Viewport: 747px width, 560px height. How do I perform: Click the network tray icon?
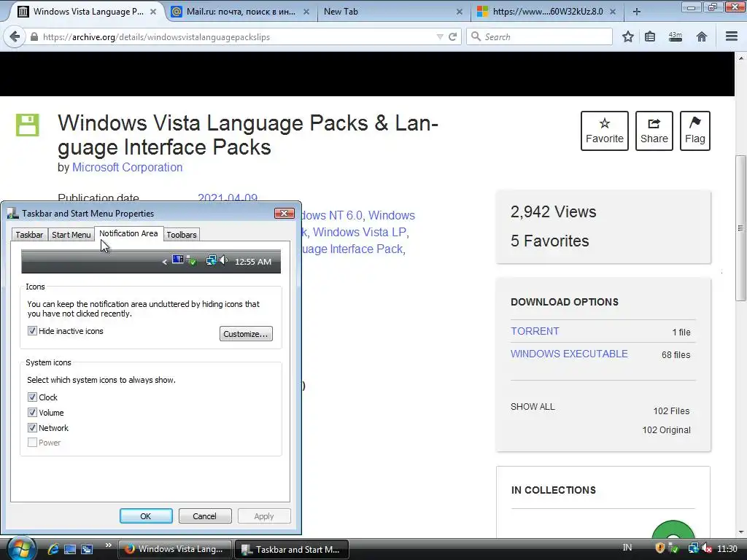click(x=693, y=548)
